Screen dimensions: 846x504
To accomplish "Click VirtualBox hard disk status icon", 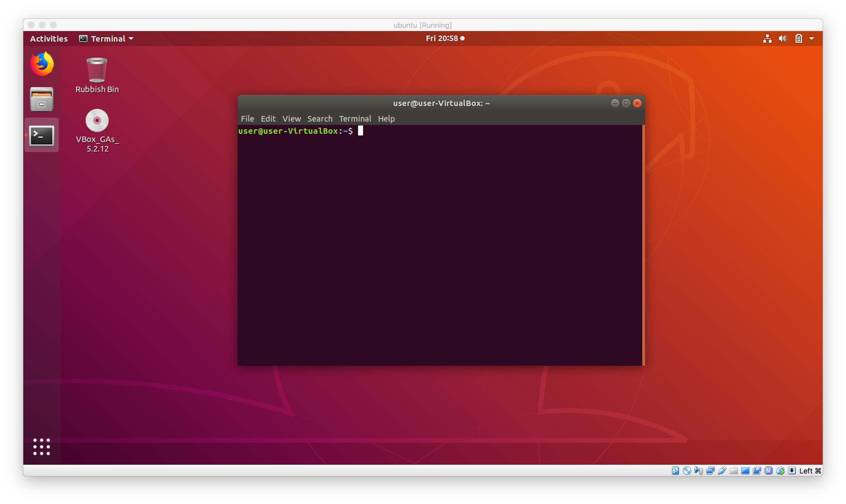I will [x=676, y=470].
